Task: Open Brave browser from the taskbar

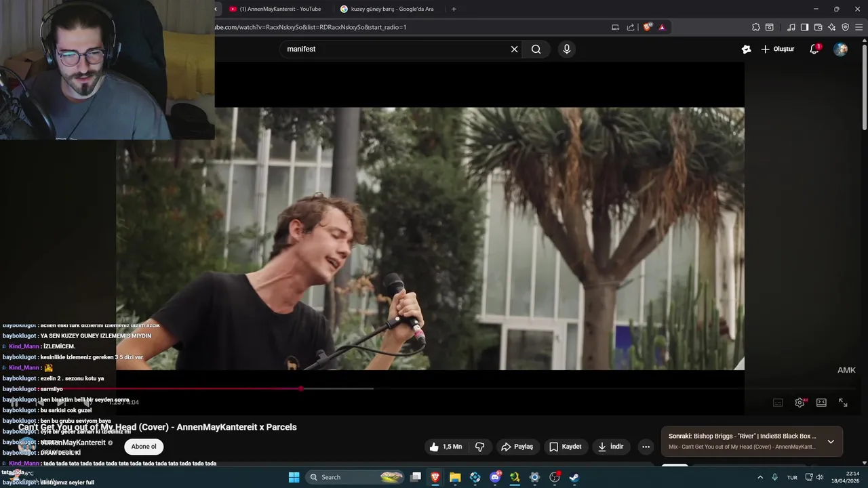Action: (x=435, y=477)
